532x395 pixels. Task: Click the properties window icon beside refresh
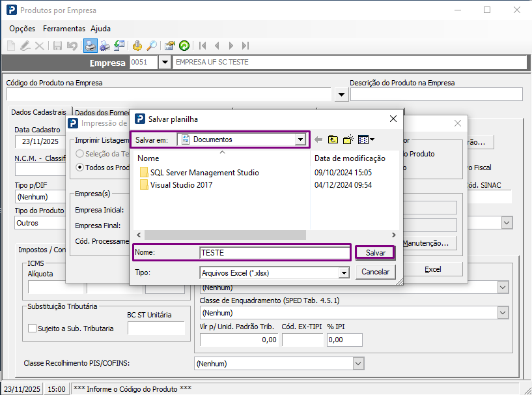click(170, 46)
